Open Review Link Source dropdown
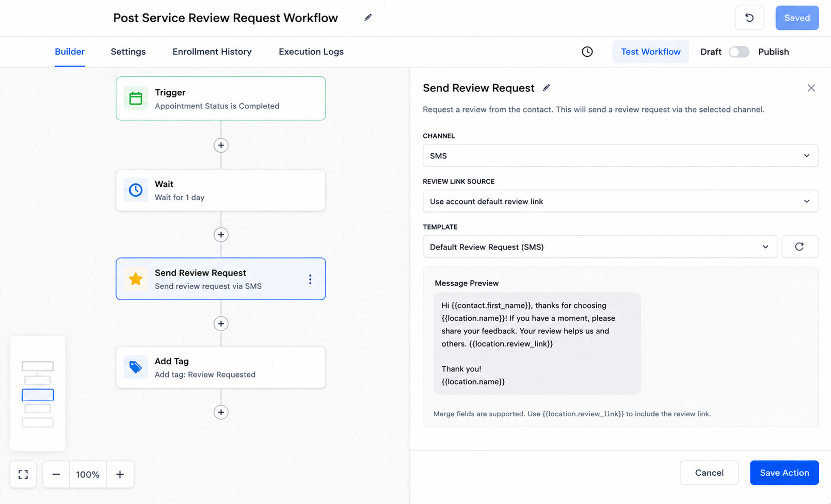Image resolution: width=831 pixels, height=504 pixels. click(620, 201)
